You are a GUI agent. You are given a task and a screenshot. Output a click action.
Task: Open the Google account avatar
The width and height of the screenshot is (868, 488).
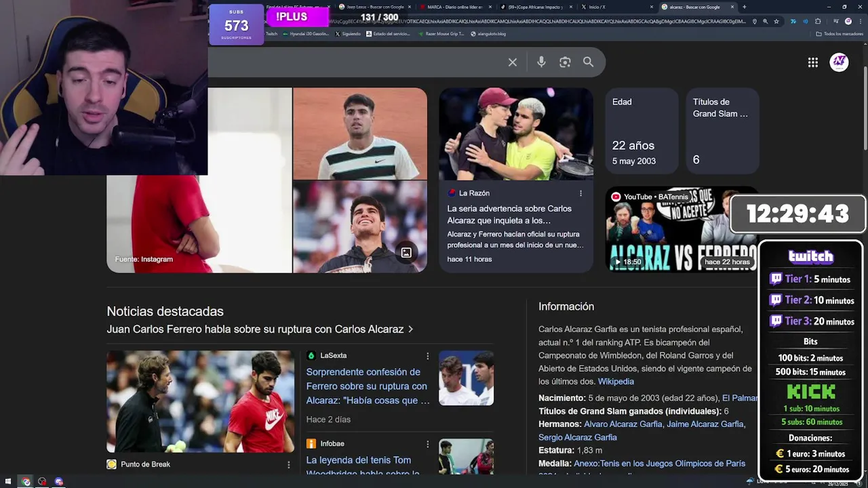point(839,62)
